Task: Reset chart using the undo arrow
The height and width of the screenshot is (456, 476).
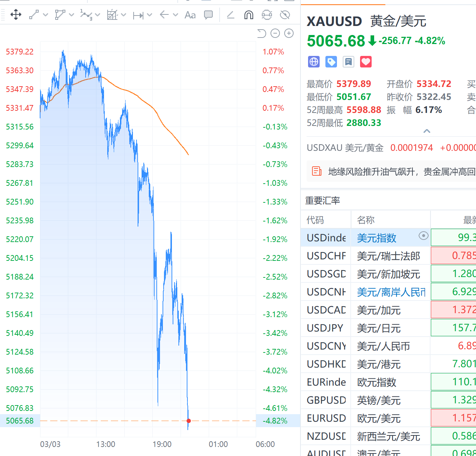Action: click(x=261, y=34)
